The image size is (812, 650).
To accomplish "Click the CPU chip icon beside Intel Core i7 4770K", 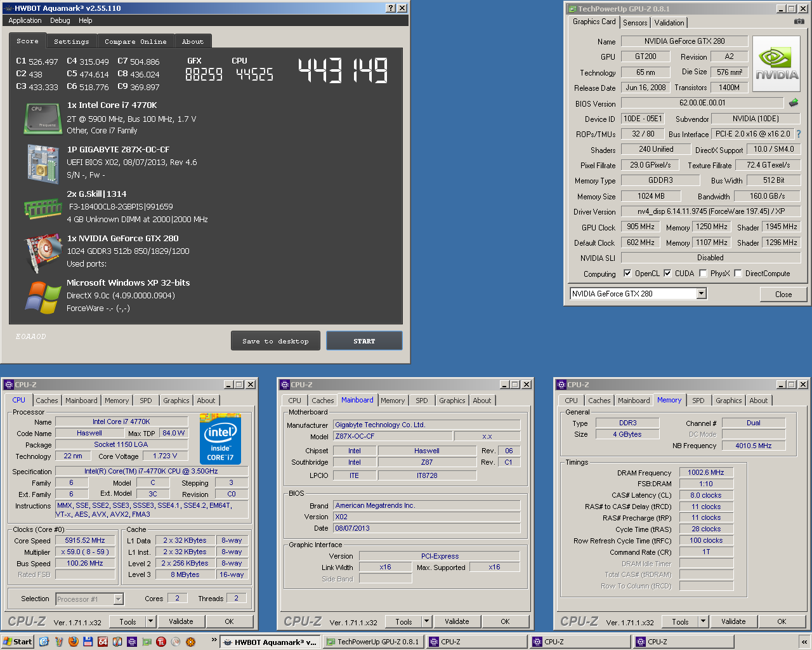I will pyautogui.click(x=43, y=119).
